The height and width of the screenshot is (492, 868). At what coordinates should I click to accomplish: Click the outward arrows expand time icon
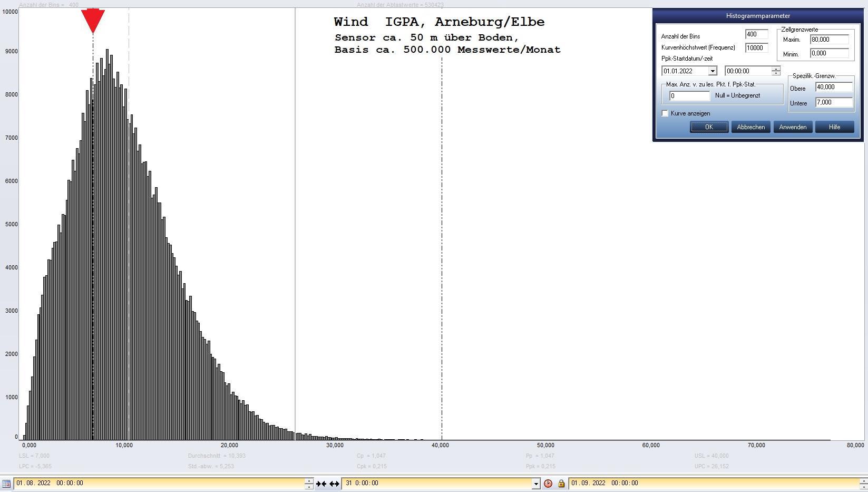tap(334, 484)
